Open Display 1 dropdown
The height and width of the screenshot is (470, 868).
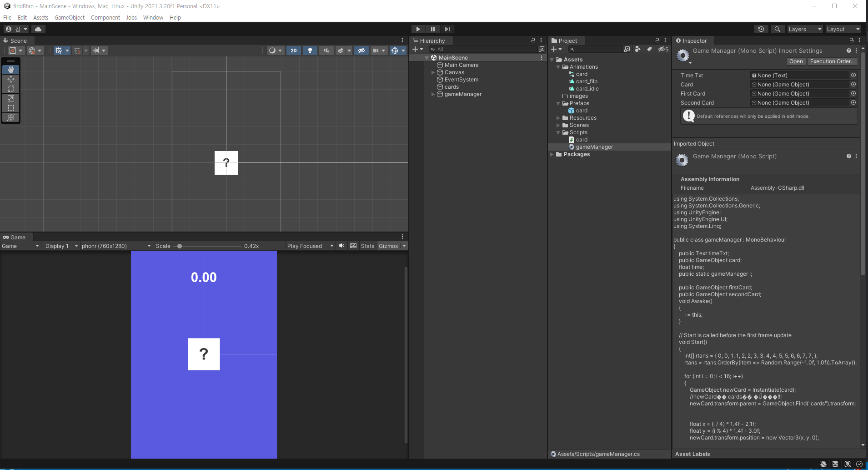61,246
